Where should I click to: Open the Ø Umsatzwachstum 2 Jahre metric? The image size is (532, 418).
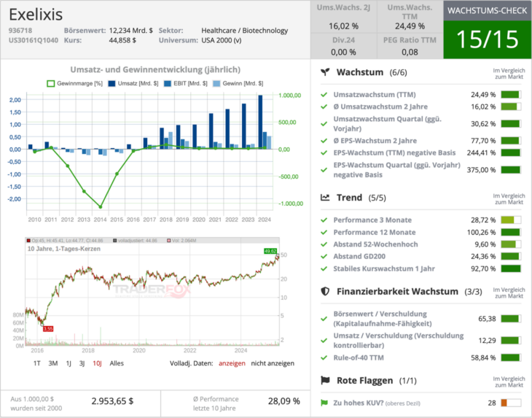(x=380, y=107)
